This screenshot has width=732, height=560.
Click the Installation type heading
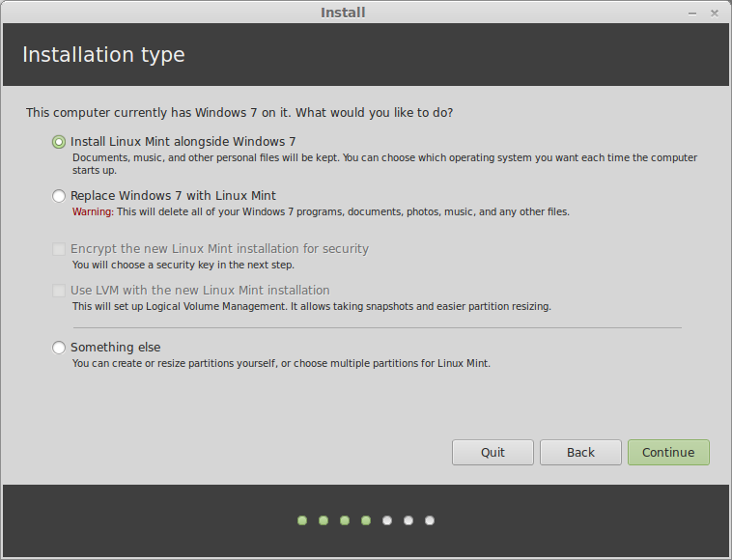pyautogui.click(x=103, y=55)
